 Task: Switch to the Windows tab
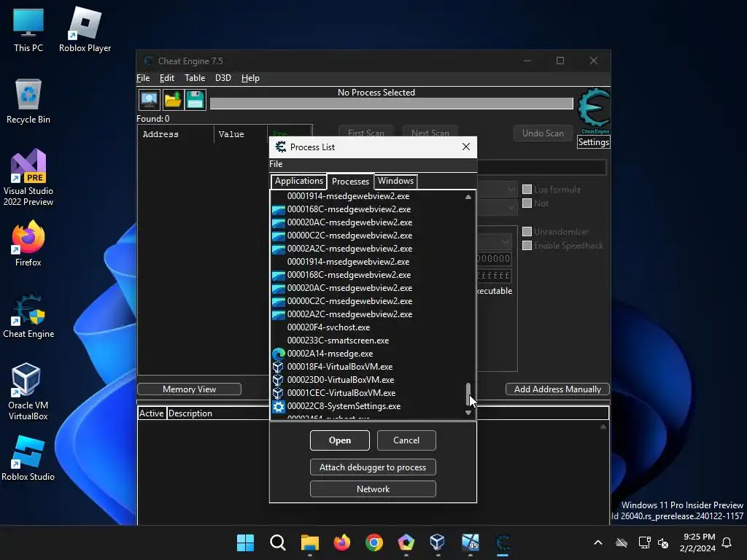coord(396,181)
